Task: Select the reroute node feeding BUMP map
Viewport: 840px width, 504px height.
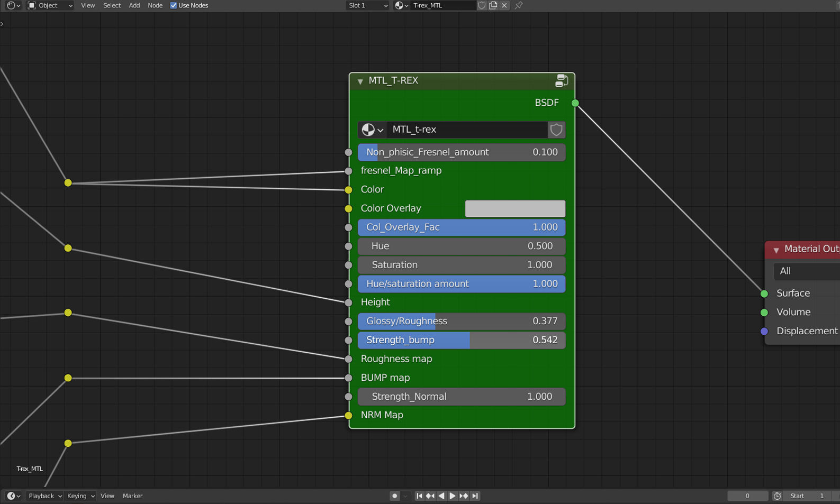Action: (x=68, y=378)
